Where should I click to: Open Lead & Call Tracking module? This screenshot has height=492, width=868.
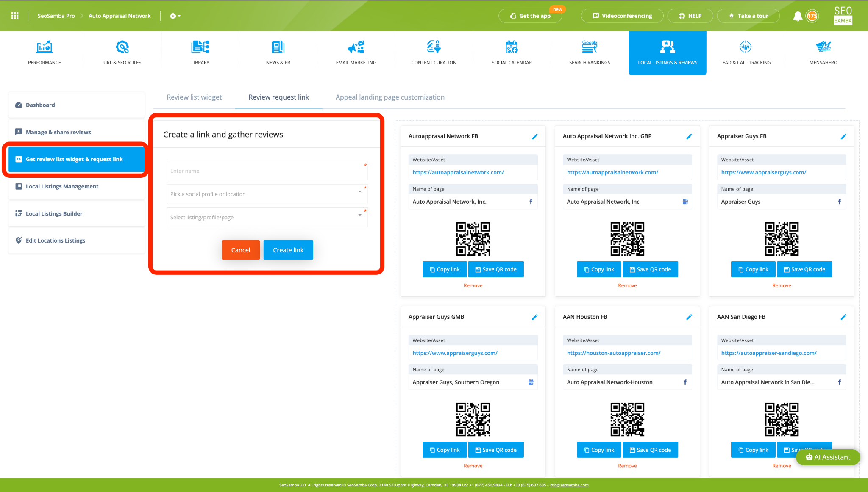[x=746, y=53]
